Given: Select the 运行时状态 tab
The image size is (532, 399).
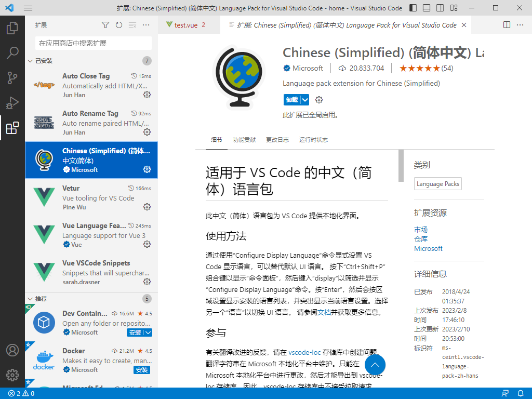Looking at the screenshot, I should (313, 140).
